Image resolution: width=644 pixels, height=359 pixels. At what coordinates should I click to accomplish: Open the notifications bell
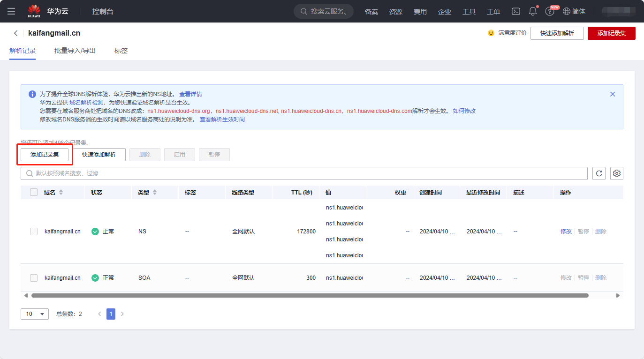coord(533,11)
